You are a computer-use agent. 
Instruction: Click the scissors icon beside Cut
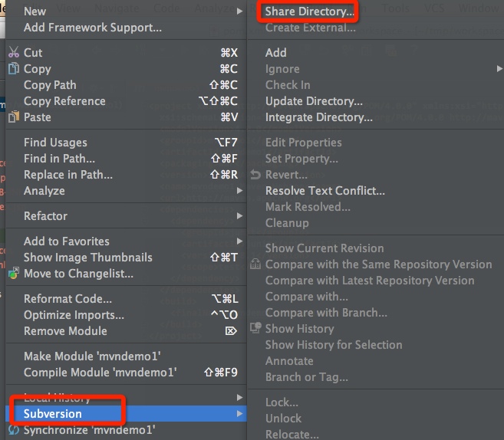click(13, 53)
